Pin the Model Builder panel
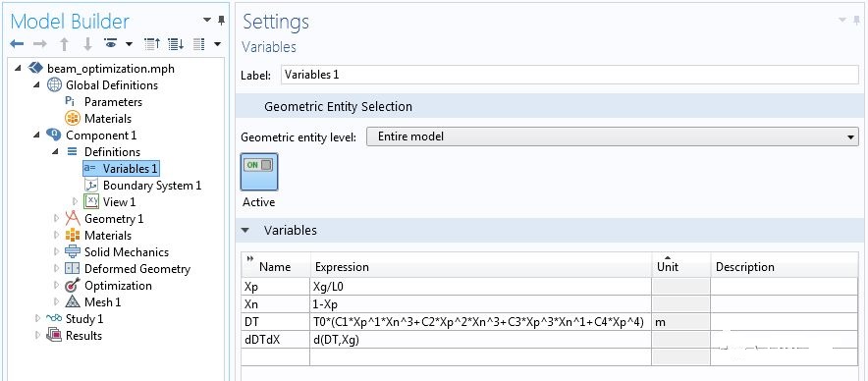 pyautogui.click(x=221, y=21)
